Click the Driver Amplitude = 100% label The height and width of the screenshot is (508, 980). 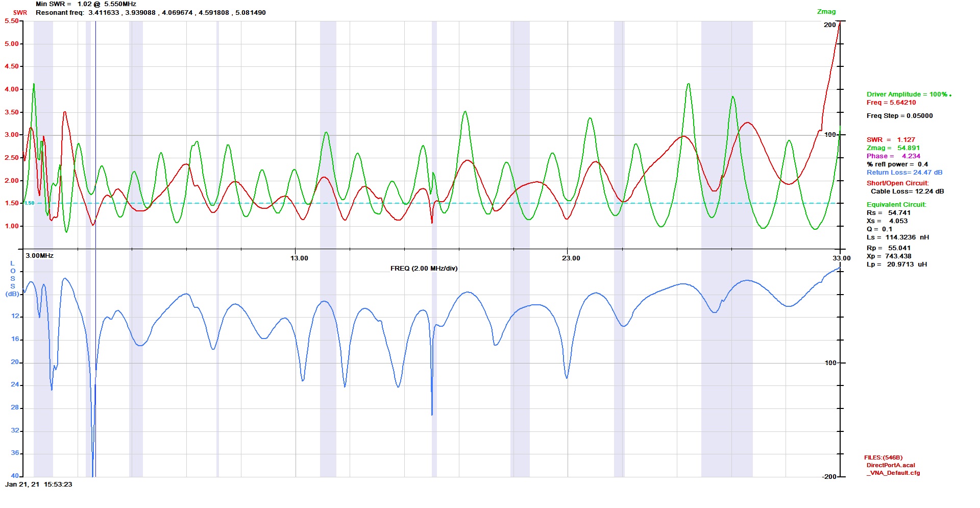[x=906, y=94]
